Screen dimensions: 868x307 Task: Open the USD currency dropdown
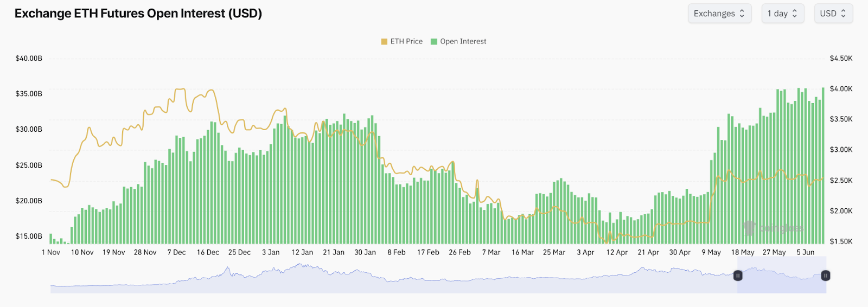(x=833, y=14)
